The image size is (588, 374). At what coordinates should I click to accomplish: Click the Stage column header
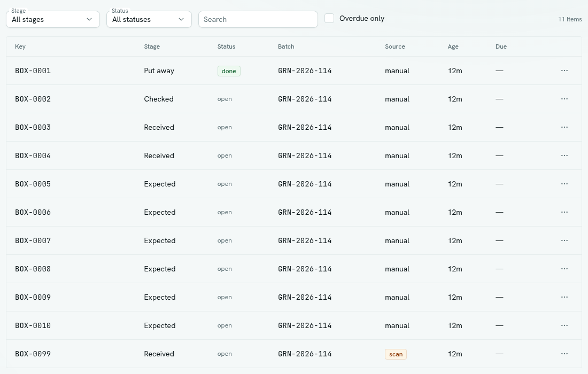(x=152, y=46)
